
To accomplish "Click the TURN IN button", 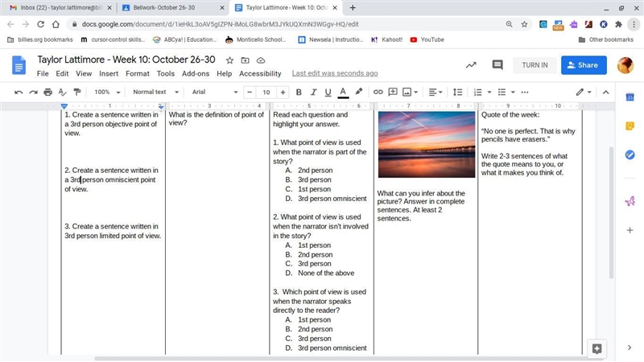I will pos(535,65).
